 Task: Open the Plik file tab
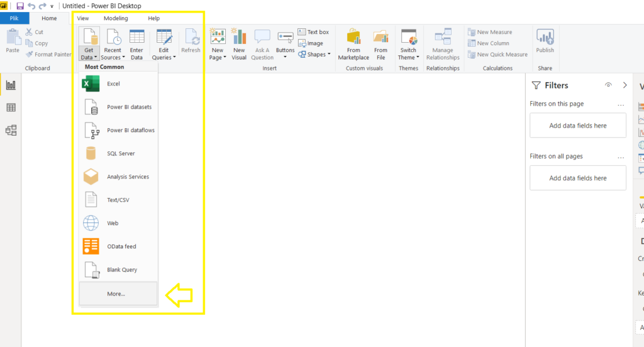click(14, 18)
